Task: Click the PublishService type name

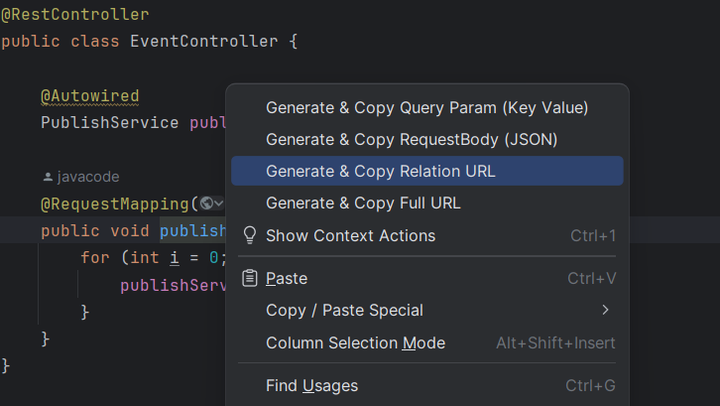Action: click(x=110, y=123)
